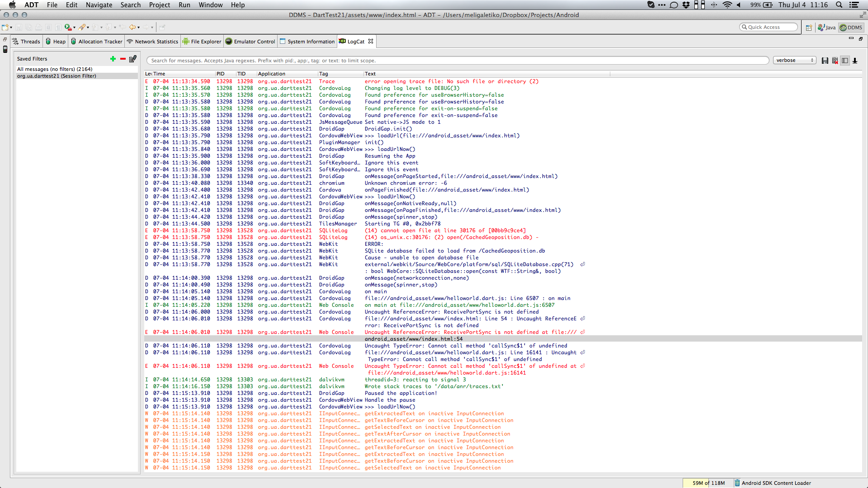
Task: Open the Search flashlight dropdown arrow
Action: [x=88, y=28]
